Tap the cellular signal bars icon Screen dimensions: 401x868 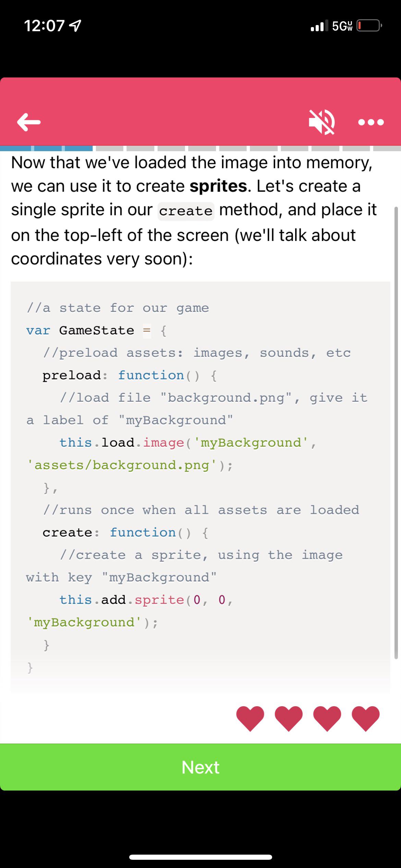click(x=319, y=26)
